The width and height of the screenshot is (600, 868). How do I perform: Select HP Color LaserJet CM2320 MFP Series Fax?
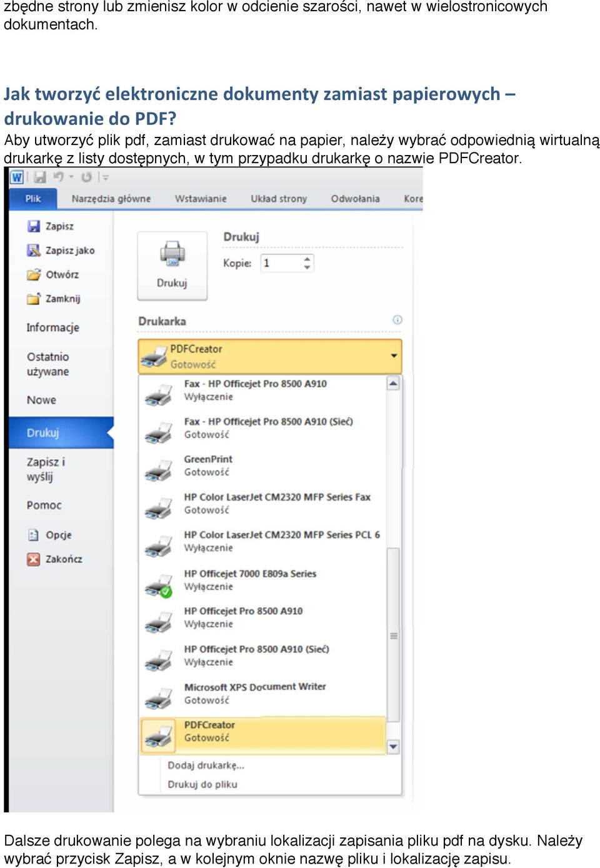click(262, 504)
